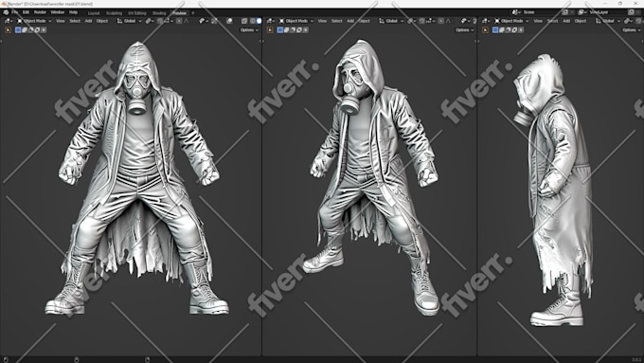Open Add menu in side-view viewport header
The height and width of the screenshot is (363, 644).
click(x=566, y=21)
